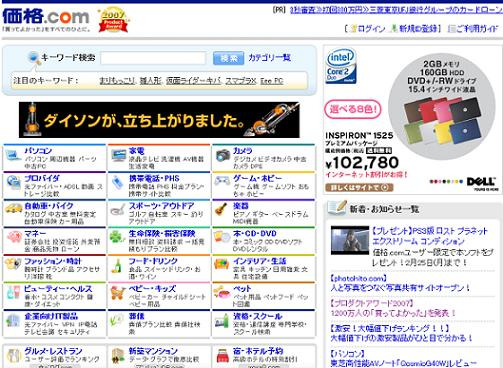Click the 本・CD・DVD category icon
503x368 pixels.
click(x=222, y=237)
